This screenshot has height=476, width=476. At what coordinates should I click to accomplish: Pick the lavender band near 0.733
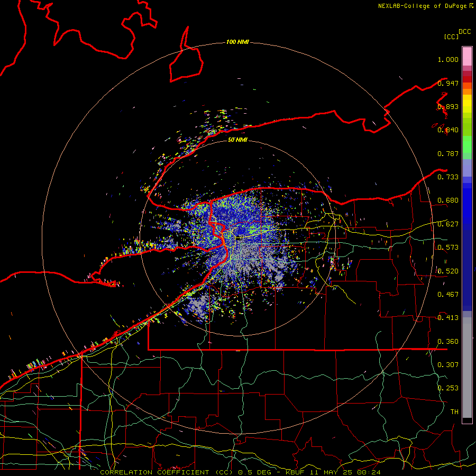467,168
